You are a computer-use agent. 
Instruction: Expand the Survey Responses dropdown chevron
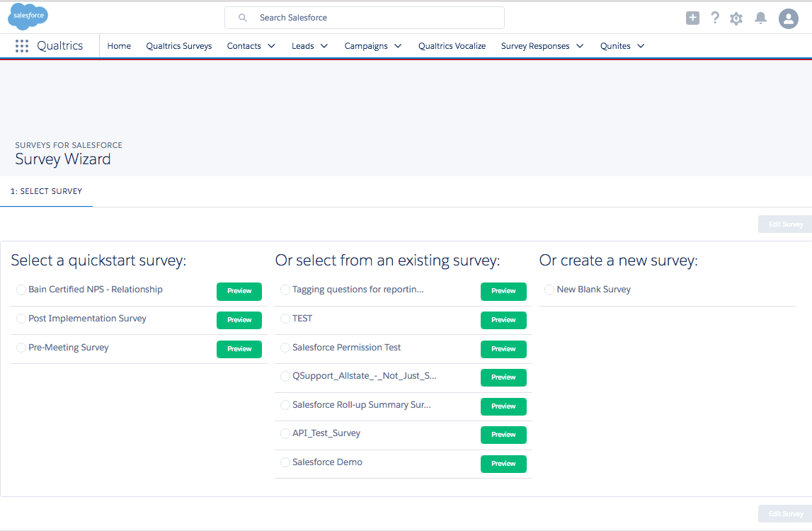pyautogui.click(x=580, y=46)
